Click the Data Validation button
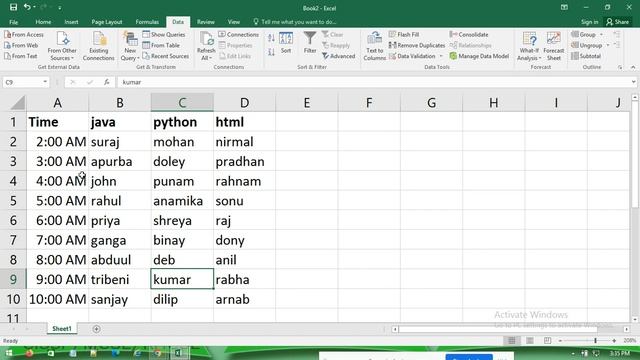The width and height of the screenshot is (640, 360). (x=412, y=56)
